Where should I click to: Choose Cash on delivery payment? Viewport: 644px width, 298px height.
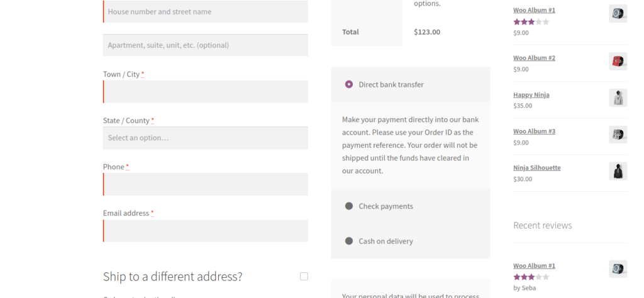pos(349,241)
